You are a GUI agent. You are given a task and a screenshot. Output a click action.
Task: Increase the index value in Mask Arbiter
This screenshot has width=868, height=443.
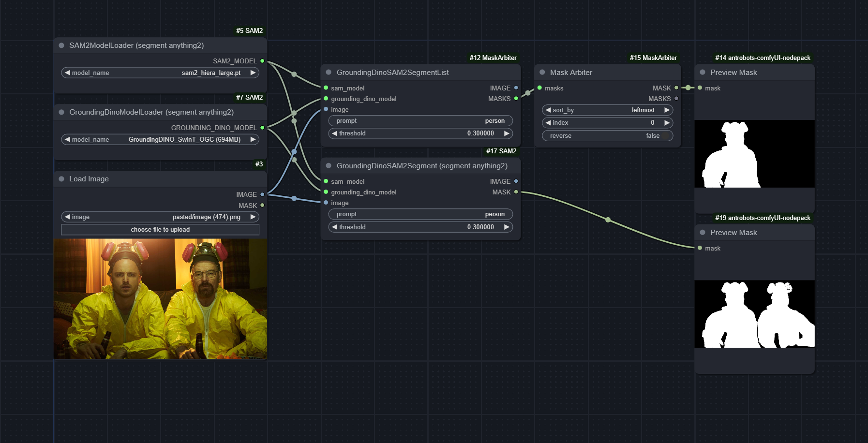coord(667,123)
